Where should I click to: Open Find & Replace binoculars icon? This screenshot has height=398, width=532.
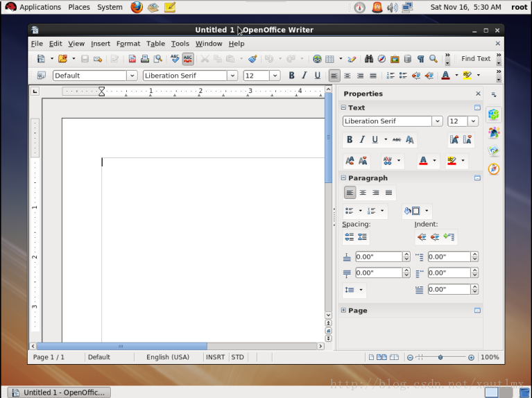369,59
